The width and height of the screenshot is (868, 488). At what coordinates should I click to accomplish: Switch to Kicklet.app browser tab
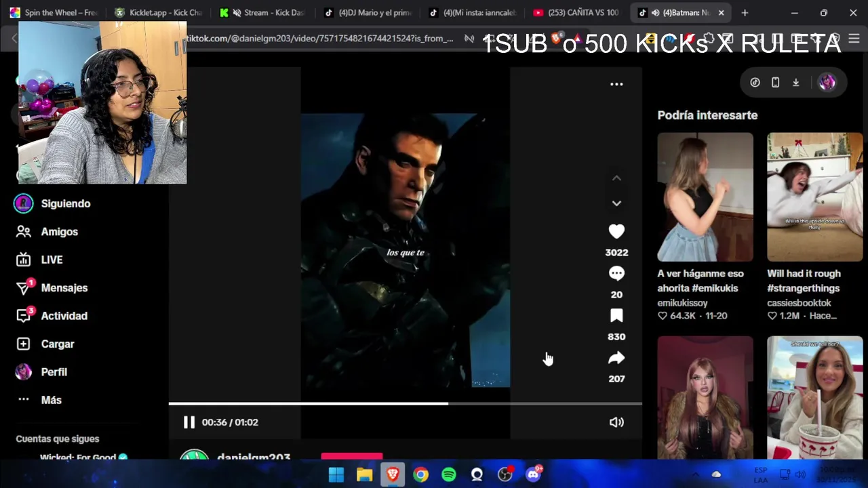coord(159,13)
